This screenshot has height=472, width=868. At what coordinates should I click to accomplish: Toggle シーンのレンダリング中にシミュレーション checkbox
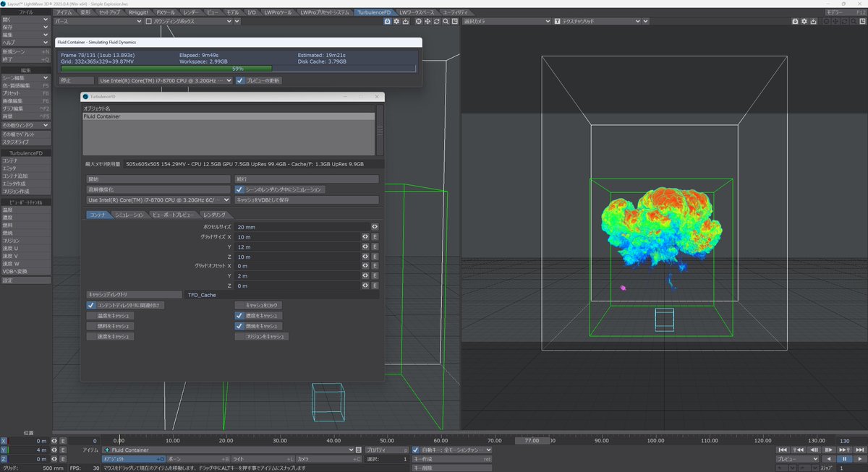[x=239, y=189]
